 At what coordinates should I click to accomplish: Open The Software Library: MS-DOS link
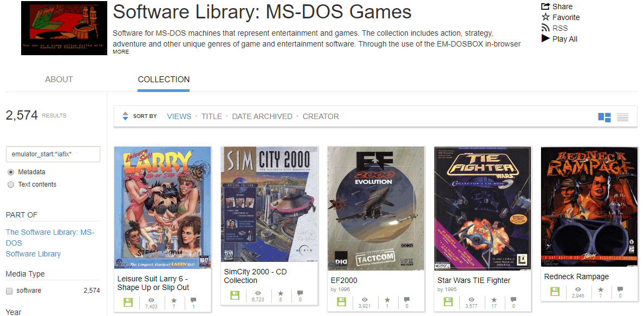[x=50, y=238]
